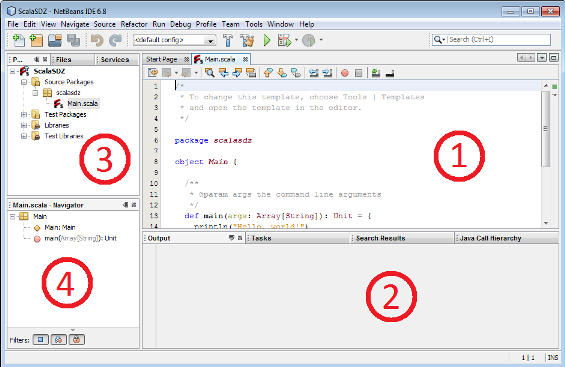Screen dimensions: 565x367
Task: Toggle first filter button in Navigator
Action: 41,340
